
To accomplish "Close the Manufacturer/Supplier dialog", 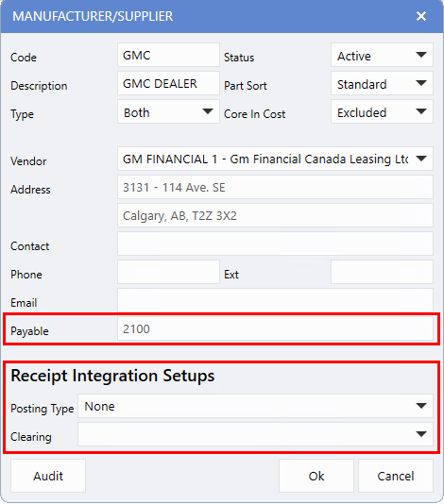I will pos(420,16).
